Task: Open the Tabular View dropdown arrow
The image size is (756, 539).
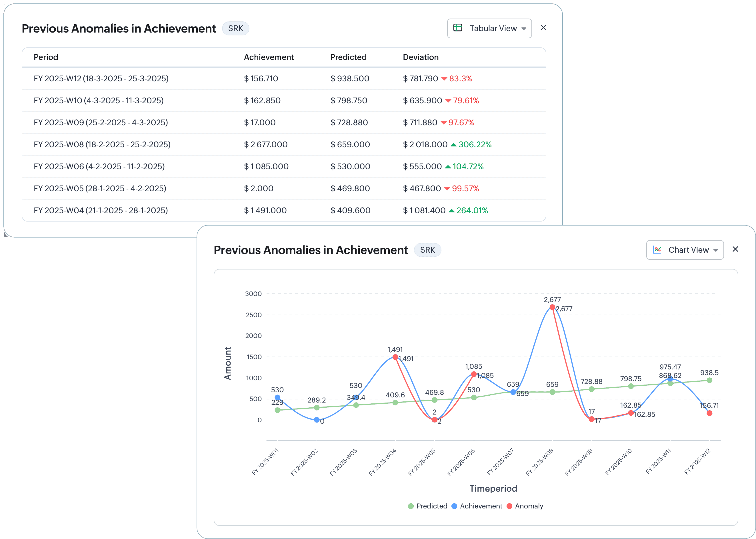Action: click(523, 29)
